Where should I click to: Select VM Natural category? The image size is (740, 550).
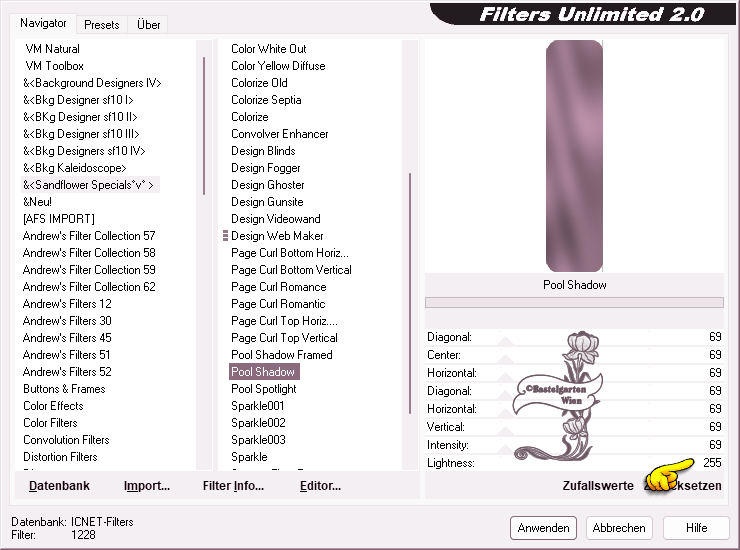coord(52,49)
